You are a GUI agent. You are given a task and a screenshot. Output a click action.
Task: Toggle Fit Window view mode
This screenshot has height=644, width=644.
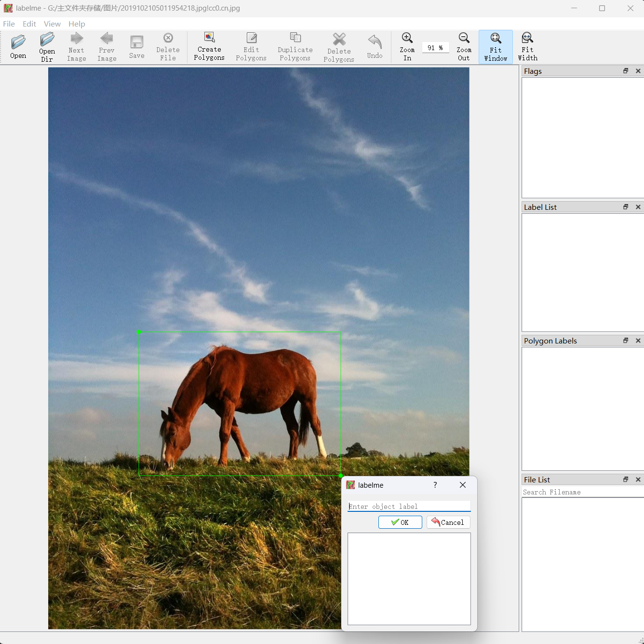pyautogui.click(x=496, y=47)
